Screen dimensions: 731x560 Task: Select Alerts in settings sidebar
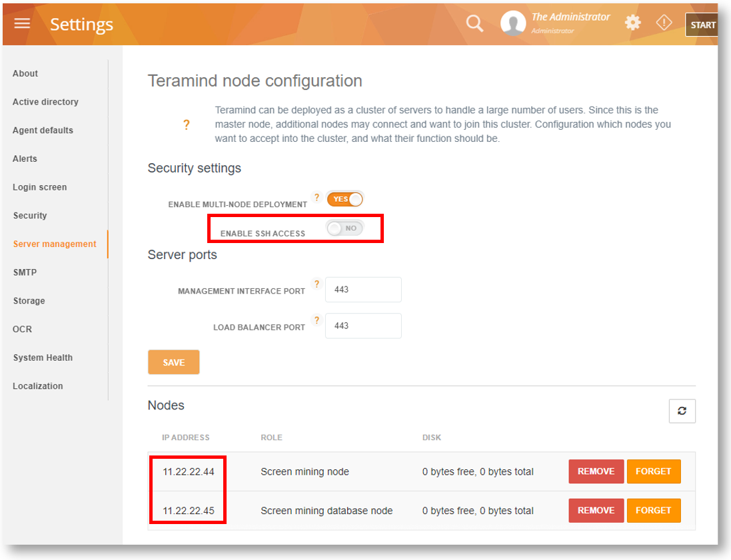(25, 159)
